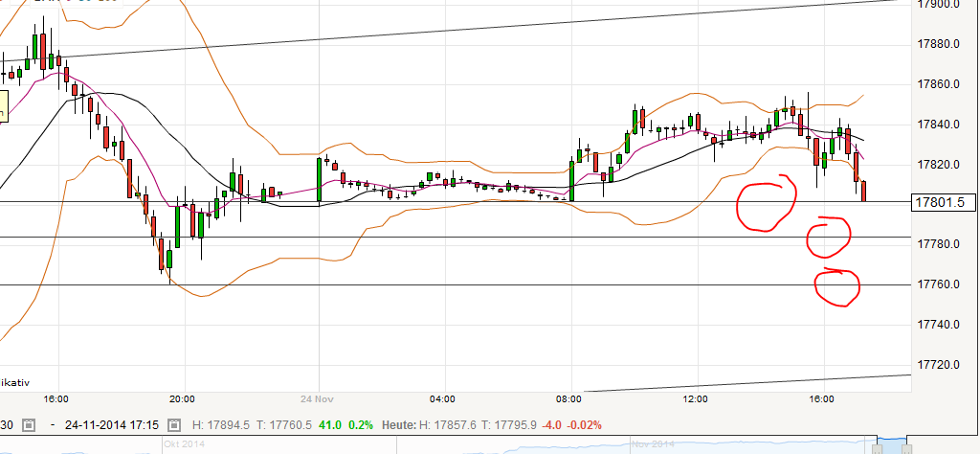Click the Okt 2014 navigator label

185,444
